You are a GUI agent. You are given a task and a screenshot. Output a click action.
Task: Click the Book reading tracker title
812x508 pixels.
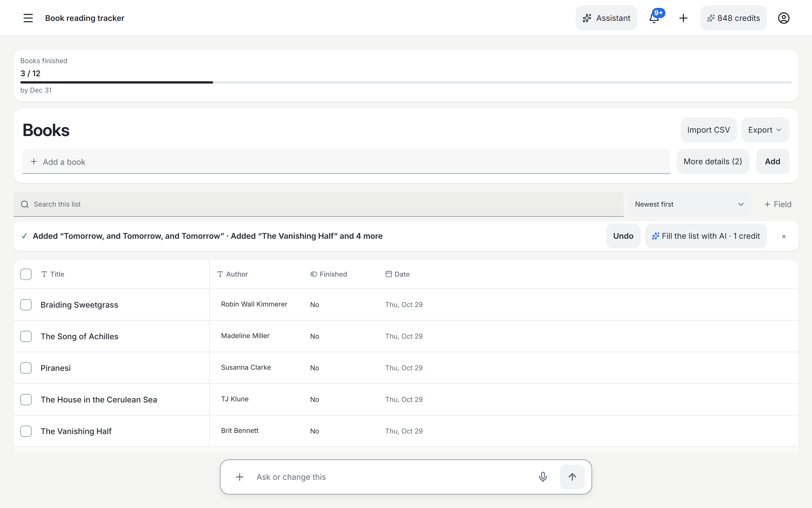coord(85,18)
